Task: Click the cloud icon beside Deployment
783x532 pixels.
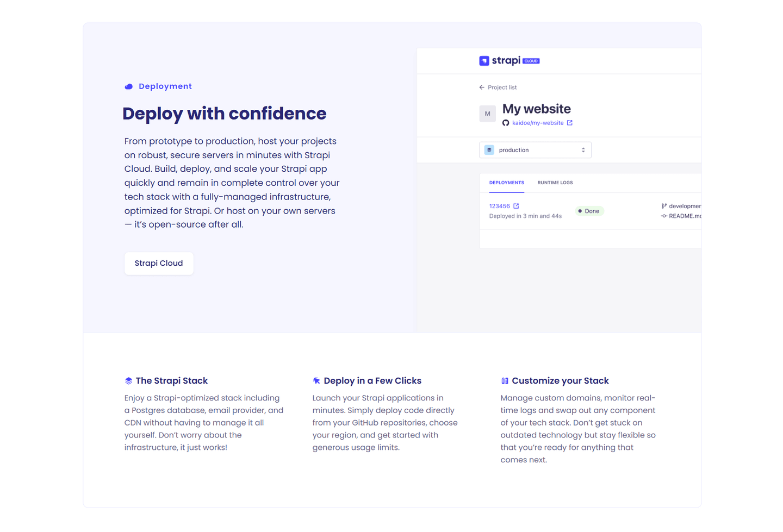Action: tap(129, 86)
